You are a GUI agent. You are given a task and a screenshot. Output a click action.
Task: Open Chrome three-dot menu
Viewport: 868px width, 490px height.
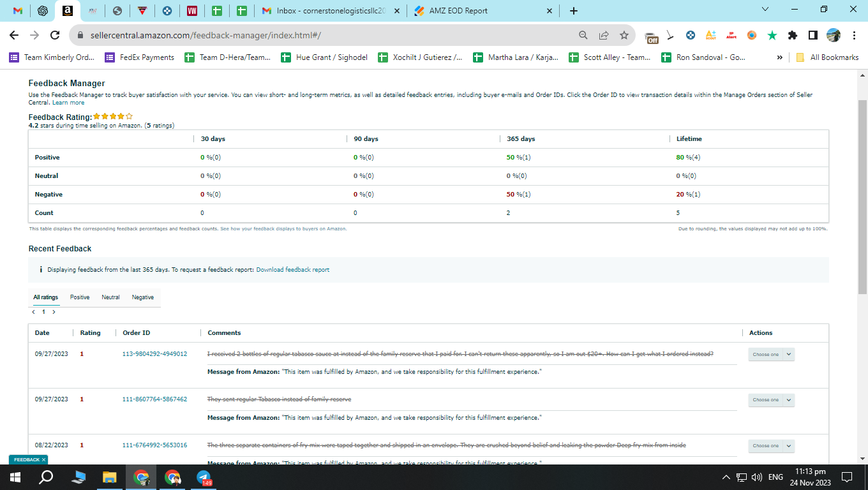pyautogui.click(x=854, y=35)
